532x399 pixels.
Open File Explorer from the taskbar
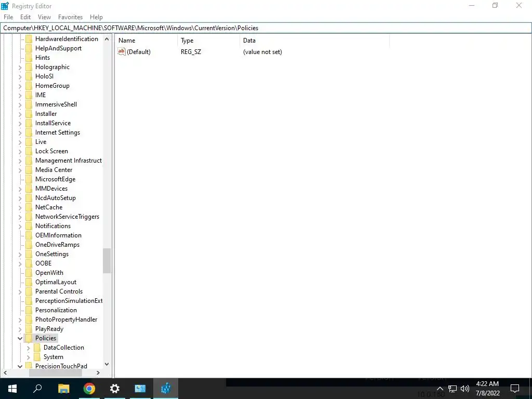(63, 389)
